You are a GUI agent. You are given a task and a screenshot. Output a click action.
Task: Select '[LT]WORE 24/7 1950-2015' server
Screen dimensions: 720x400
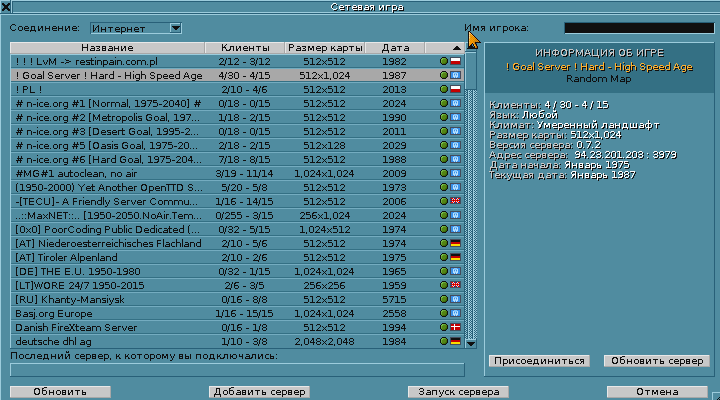coord(237,285)
